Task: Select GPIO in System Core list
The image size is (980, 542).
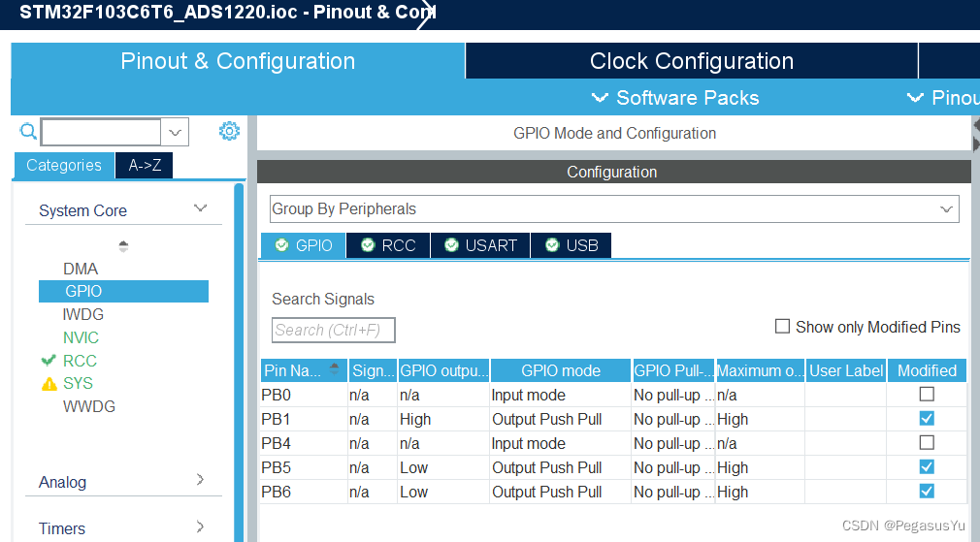Action: coord(124,292)
